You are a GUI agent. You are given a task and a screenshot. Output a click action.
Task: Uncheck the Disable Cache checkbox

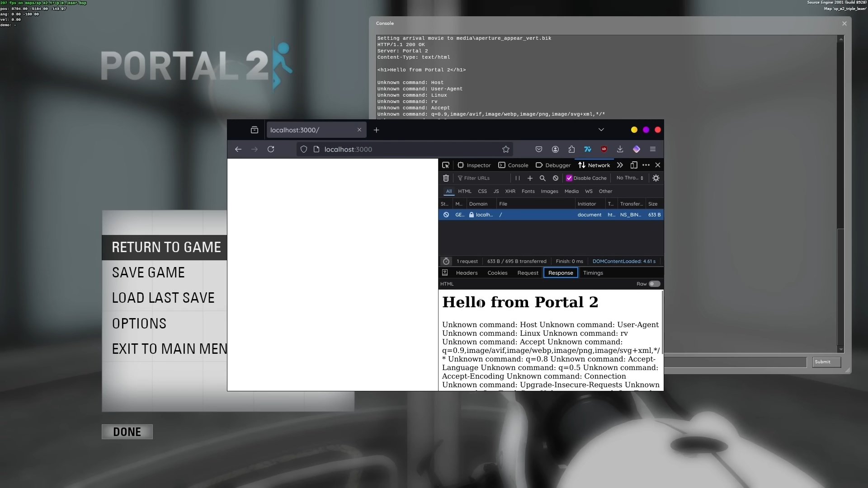point(570,178)
